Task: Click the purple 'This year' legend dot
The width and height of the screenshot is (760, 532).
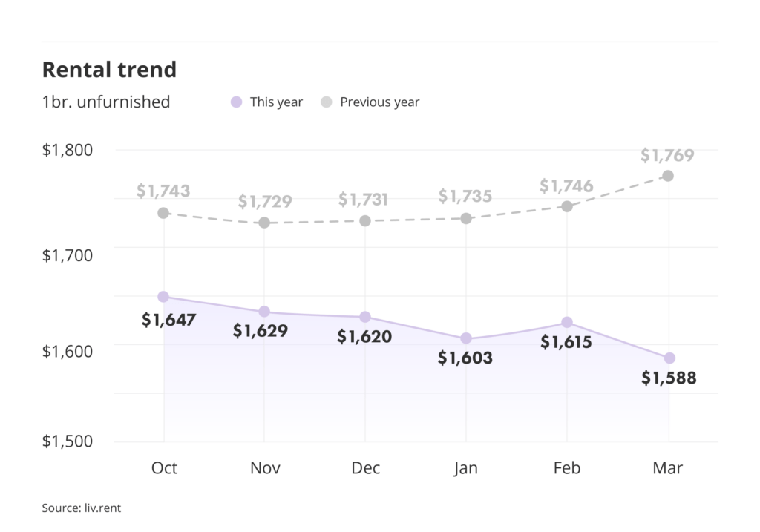Action: point(237,102)
